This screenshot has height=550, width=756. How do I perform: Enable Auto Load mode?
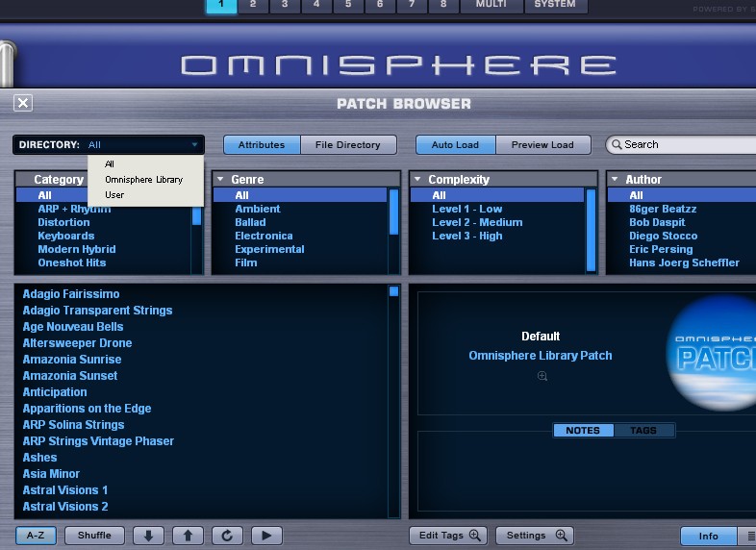(x=456, y=144)
